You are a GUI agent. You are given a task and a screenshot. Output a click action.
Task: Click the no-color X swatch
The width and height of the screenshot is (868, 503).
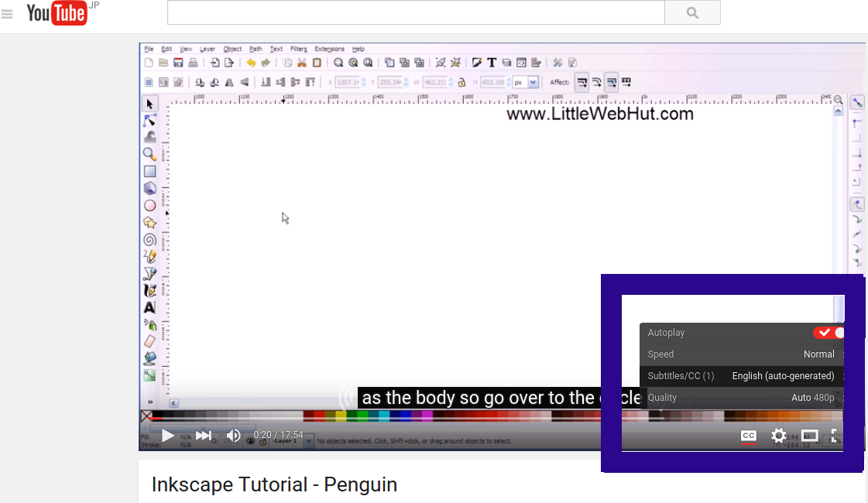click(x=146, y=416)
